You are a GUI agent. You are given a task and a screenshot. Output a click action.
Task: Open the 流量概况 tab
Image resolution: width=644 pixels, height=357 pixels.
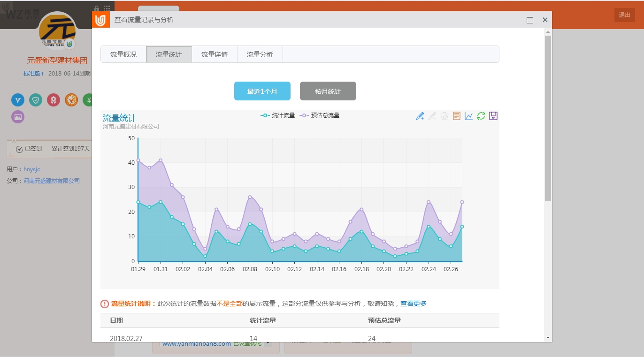123,54
